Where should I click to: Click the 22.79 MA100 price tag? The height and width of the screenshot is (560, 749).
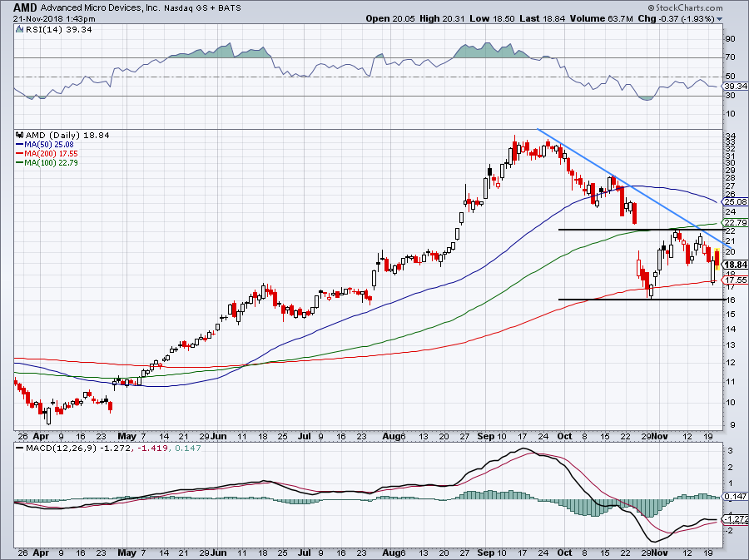tap(736, 222)
